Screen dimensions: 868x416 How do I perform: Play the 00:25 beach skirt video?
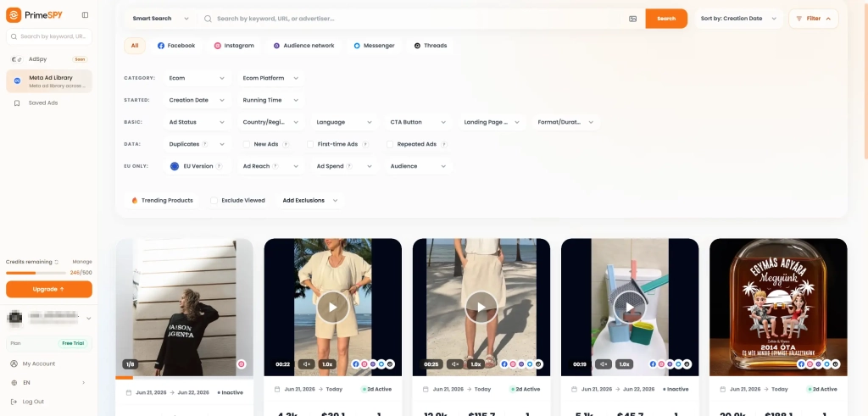pos(481,307)
